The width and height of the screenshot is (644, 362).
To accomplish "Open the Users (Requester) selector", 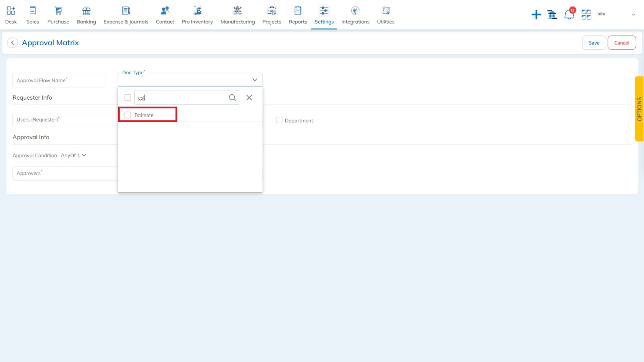I will pyautogui.click(x=65, y=120).
